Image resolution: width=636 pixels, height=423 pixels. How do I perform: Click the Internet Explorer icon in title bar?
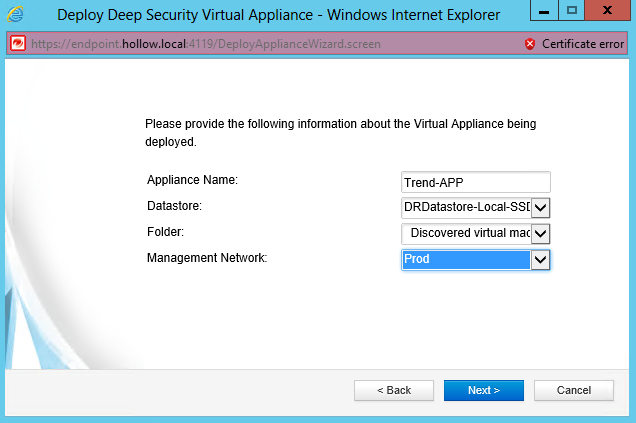[x=19, y=15]
